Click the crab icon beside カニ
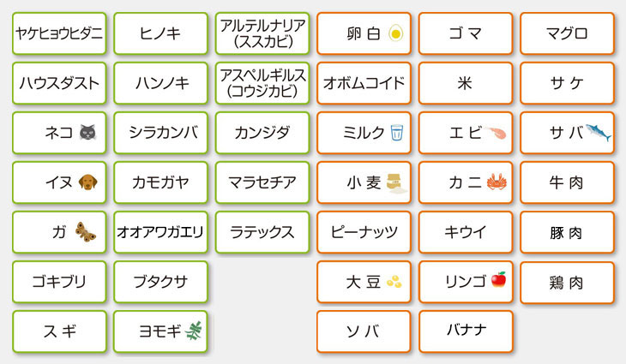This screenshot has height=364, width=626. click(x=497, y=182)
